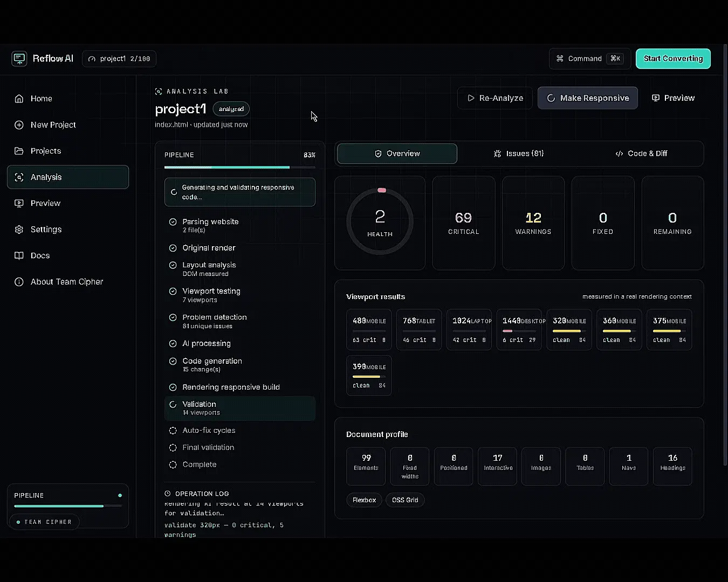The width and height of the screenshot is (728, 582).
Task: Click the 16 Headings profile card
Action: 672,467
